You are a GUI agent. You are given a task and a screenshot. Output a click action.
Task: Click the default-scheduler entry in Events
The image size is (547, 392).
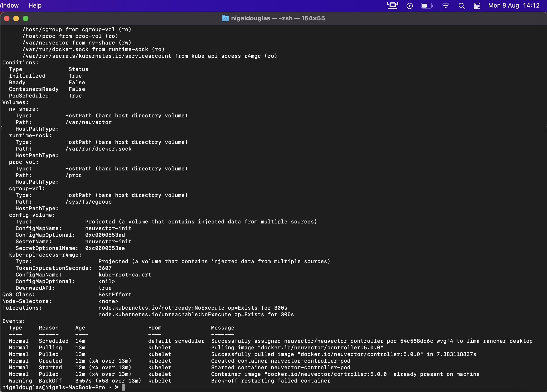coord(177,341)
